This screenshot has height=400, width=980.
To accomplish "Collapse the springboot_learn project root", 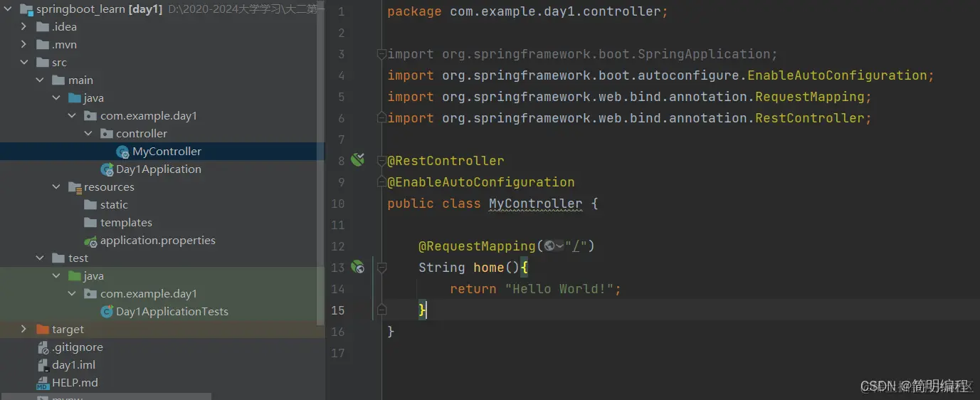I will click(x=8, y=9).
